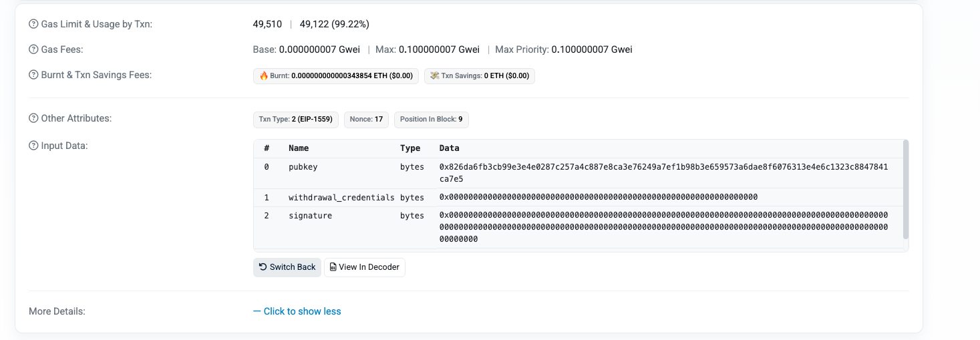The image size is (980, 340).
Task: Click the withdrawal_credentials zero data value
Action: pos(599,198)
